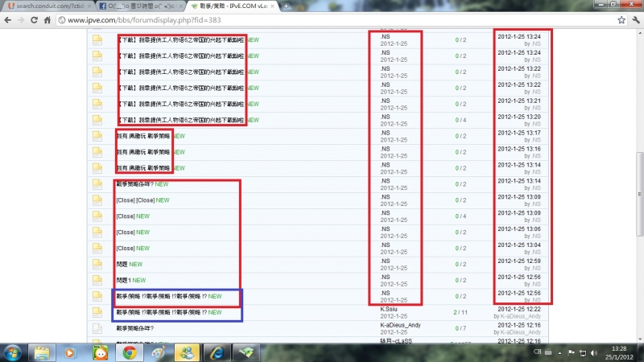Open a new tab with the plus button
This screenshot has height=362, width=644.
click(286, 6)
